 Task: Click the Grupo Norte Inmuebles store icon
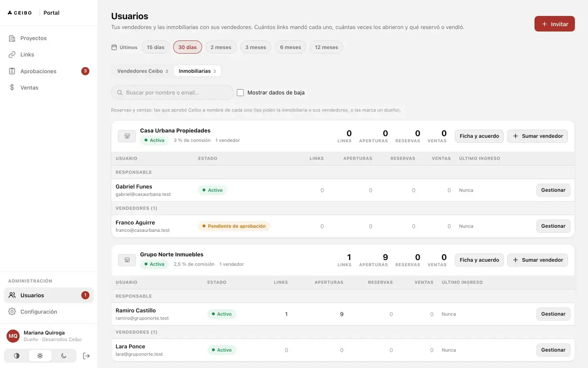127,260
